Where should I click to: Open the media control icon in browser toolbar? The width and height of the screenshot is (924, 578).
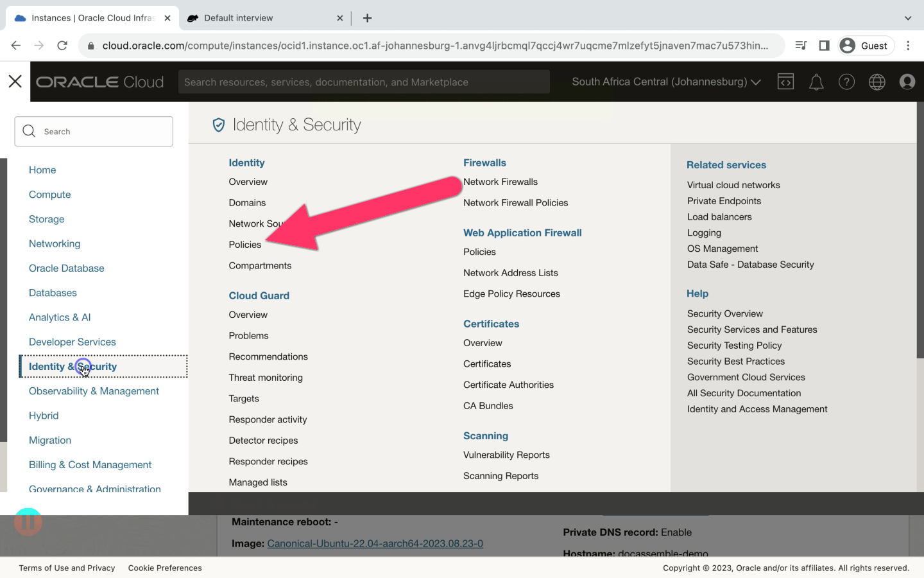pos(801,46)
